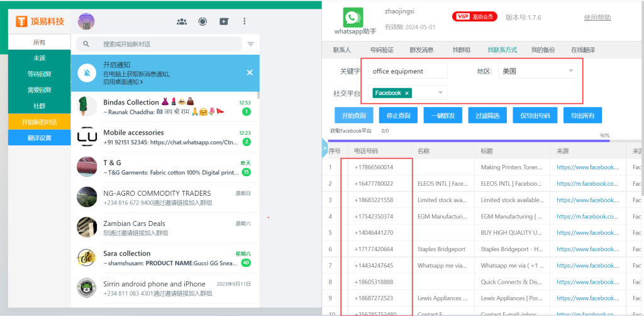Switch to the 号码验证 tab
This screenshot has width=644, height=316.
pyautogui.click(x=381, y=50)
